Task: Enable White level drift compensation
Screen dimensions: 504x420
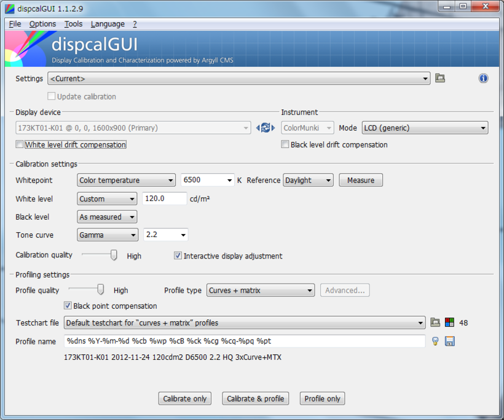Action: click(x=18, y=144)
